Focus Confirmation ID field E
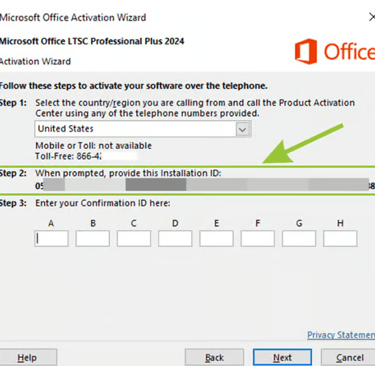This screenshot has width=375, height=366. pyautogui.click(x=216, y=239)
